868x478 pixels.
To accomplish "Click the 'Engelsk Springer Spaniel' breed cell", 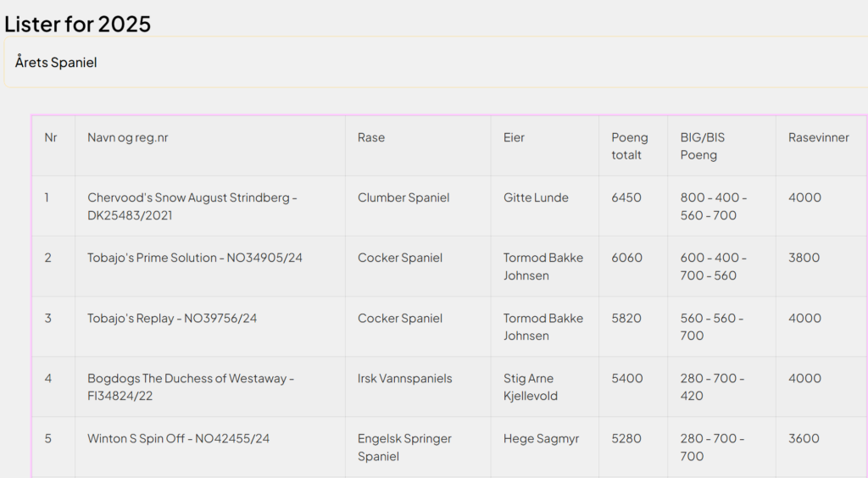I will (404, 447).
